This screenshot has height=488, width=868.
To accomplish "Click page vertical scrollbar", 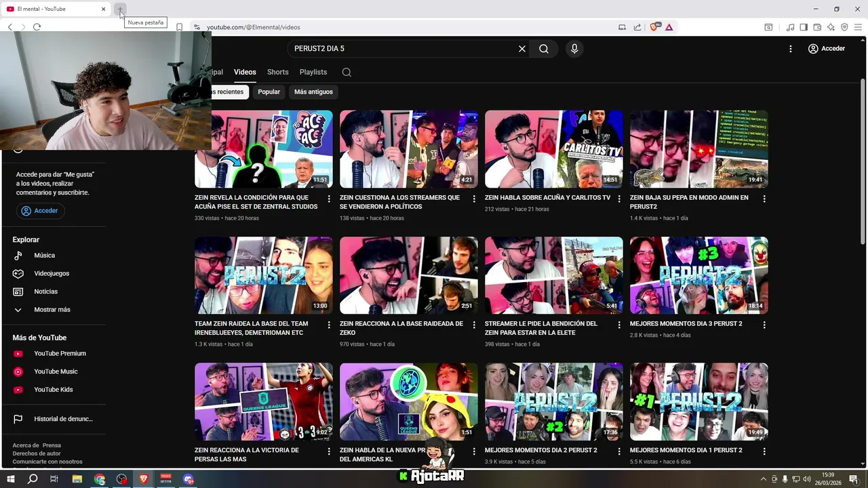I will click(863, 160).
